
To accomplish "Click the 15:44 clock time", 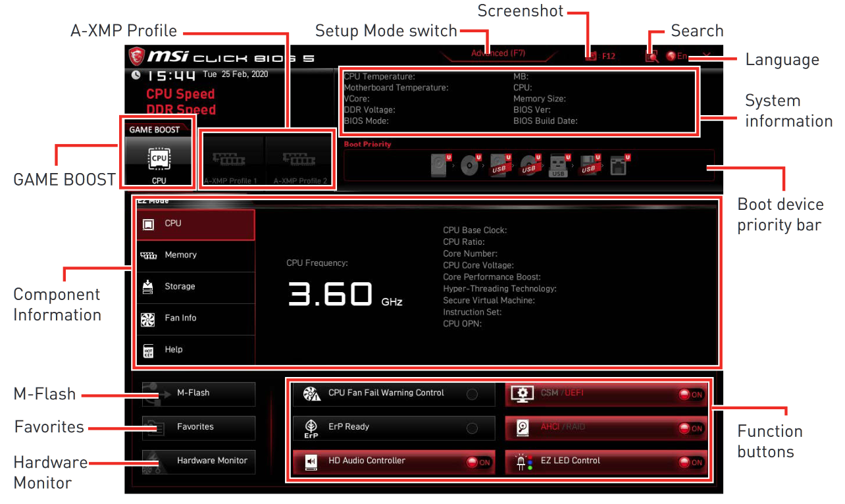I will [x=170, y=76].
